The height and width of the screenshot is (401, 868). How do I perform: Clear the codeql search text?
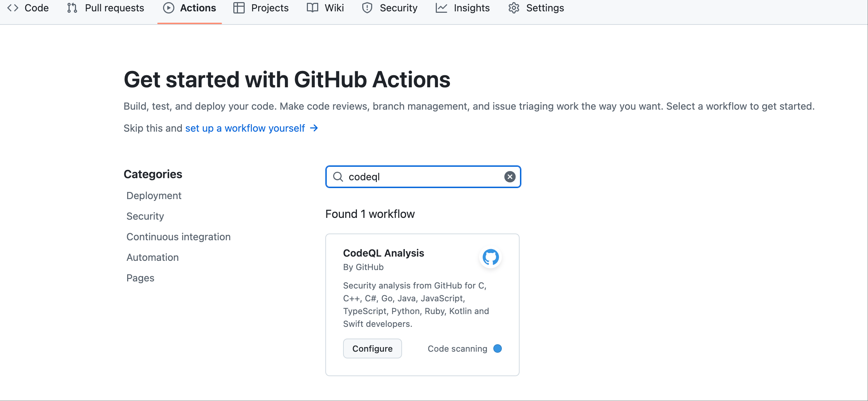510,177
